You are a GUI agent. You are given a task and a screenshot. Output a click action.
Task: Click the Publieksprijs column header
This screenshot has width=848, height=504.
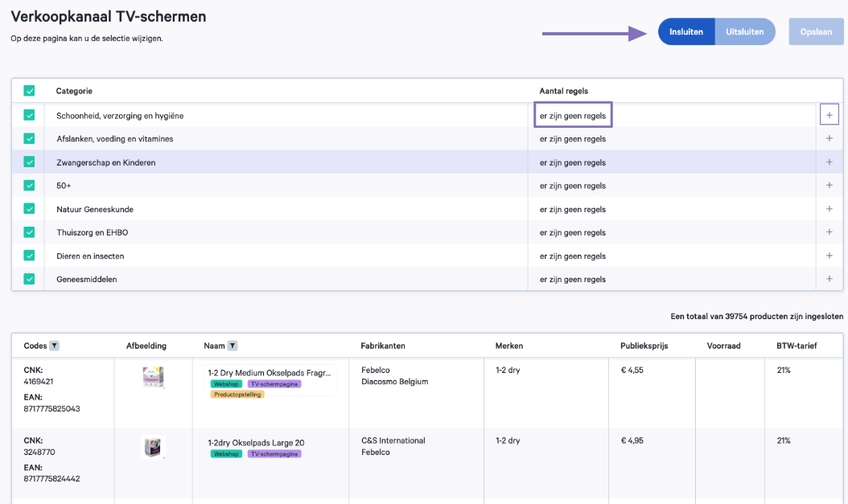[644, 346]
